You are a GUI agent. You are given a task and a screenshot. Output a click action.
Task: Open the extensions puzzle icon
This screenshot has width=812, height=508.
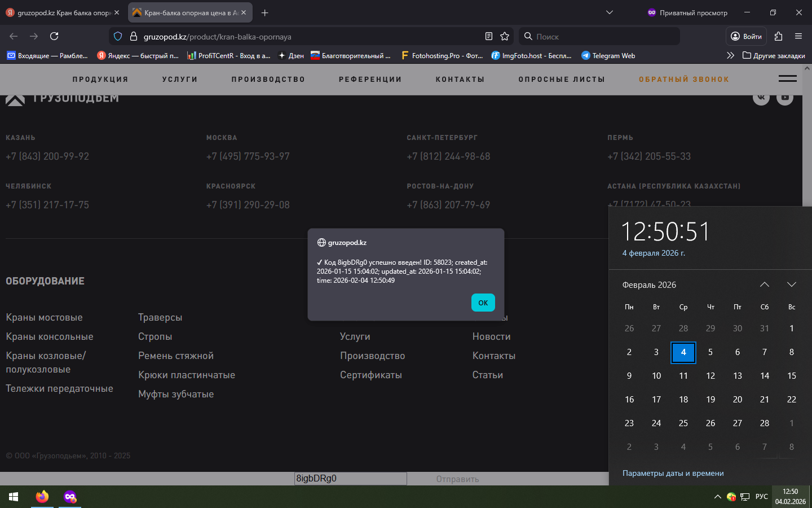(x=779, y=36)
